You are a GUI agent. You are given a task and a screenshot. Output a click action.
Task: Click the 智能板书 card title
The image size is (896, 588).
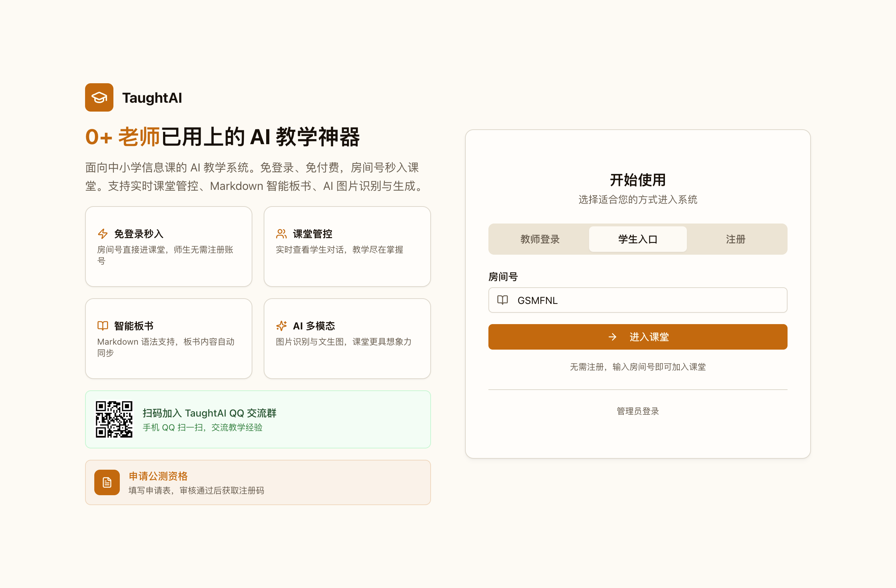(134, 326)
